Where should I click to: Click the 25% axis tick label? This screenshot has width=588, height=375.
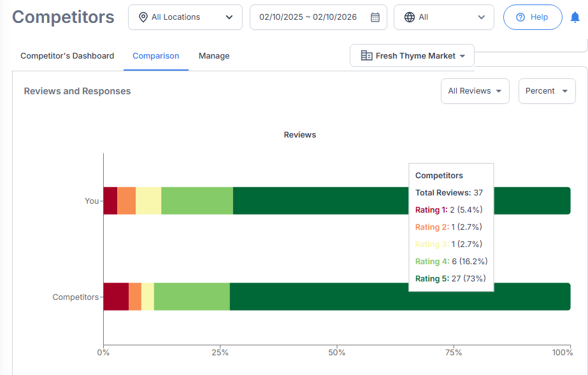click(220, 353)
